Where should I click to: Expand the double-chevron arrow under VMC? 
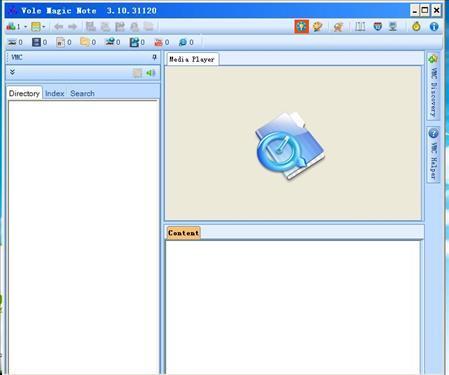[x=12, y=72]
